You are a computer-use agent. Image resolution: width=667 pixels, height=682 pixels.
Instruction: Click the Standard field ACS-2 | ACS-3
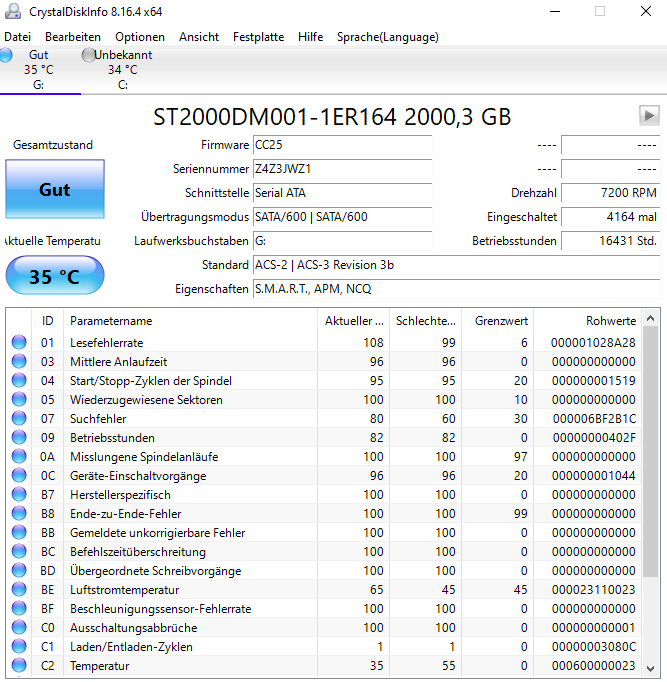(x=457, y=265)
